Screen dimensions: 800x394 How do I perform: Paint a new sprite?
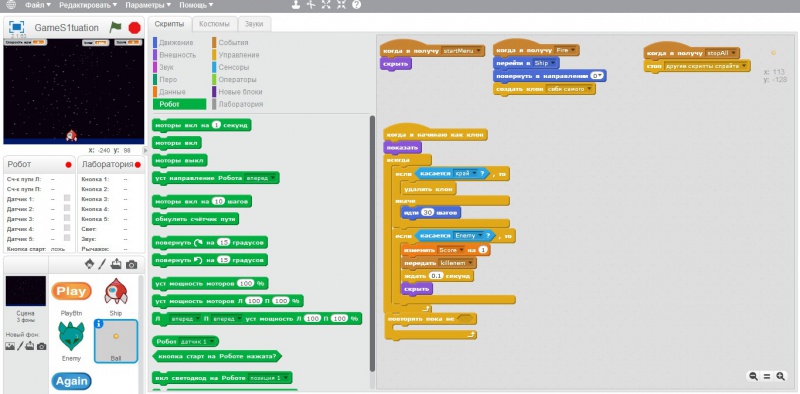pyautogui.click(x=102, y=264)
